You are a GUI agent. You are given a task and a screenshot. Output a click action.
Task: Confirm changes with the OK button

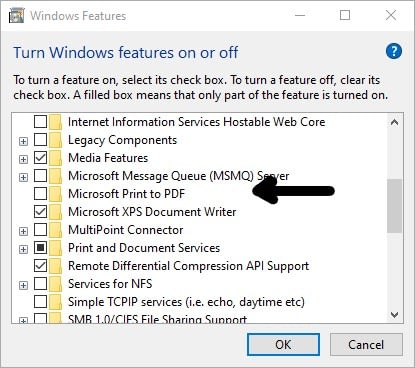[x=283, y=344]
